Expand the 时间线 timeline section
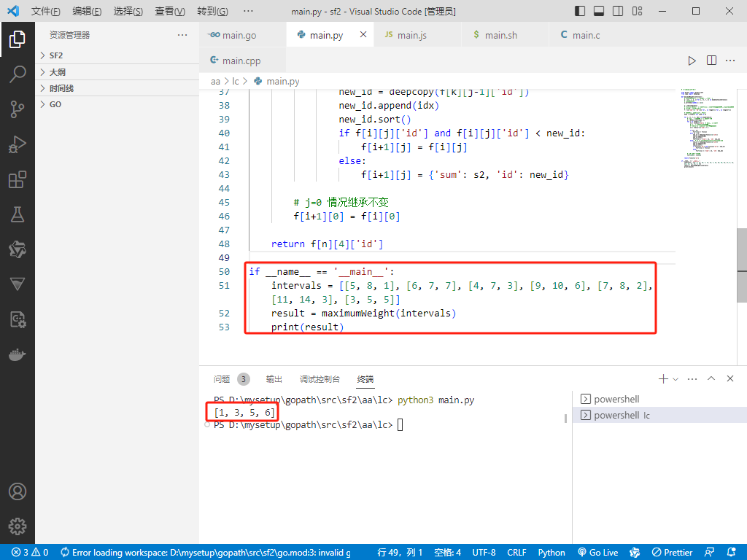This screenshot has width=747, height=560. click(x=117, y=88)
